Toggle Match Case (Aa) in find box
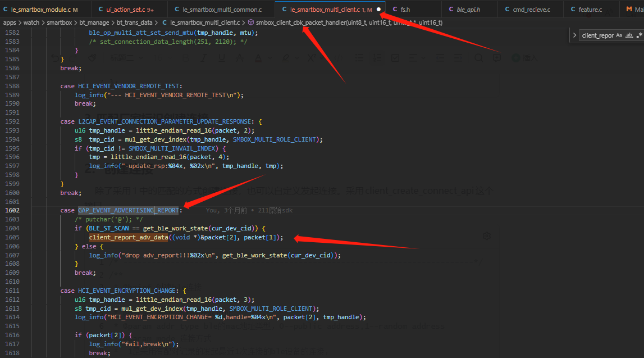The height and width of the screenshot is (358, 644). [x=619, y=35]
